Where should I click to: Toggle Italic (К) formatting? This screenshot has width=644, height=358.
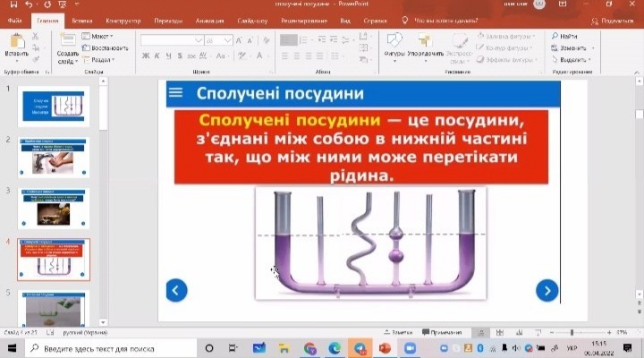pos(157,55)
